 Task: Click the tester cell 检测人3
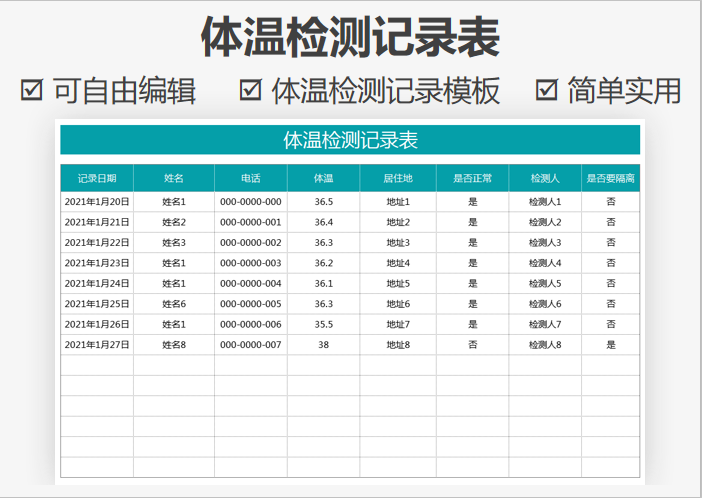coord(545,243)
